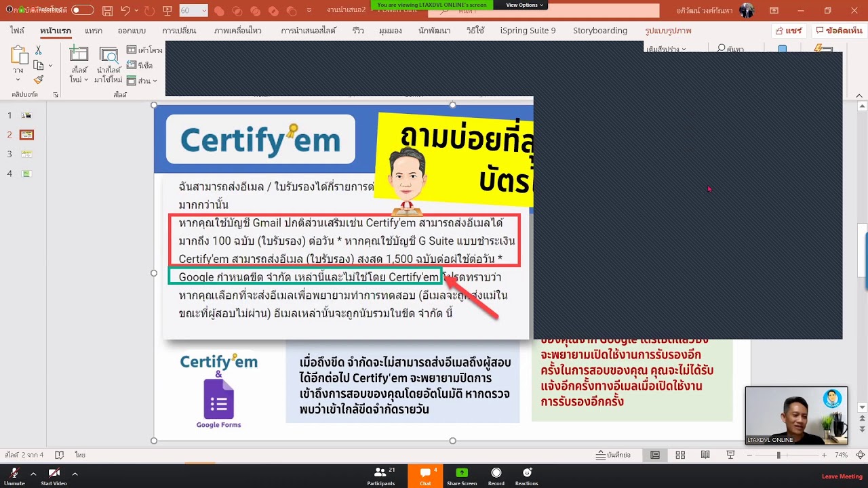The height and width of the screenshot is (488, 868).
Task: Click the Reuse Slides (นำสไลด์มาใช้ใหม่) button
Action: click(108, 65)
